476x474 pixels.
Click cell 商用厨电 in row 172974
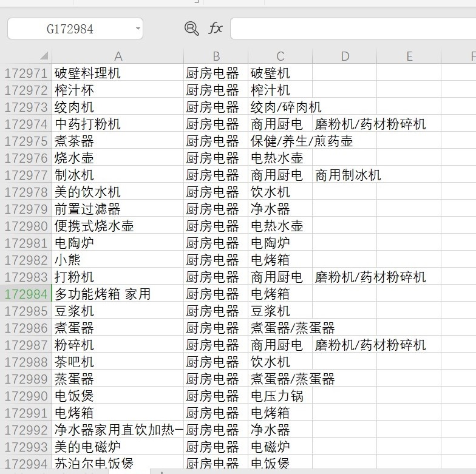tap(280, 124)
